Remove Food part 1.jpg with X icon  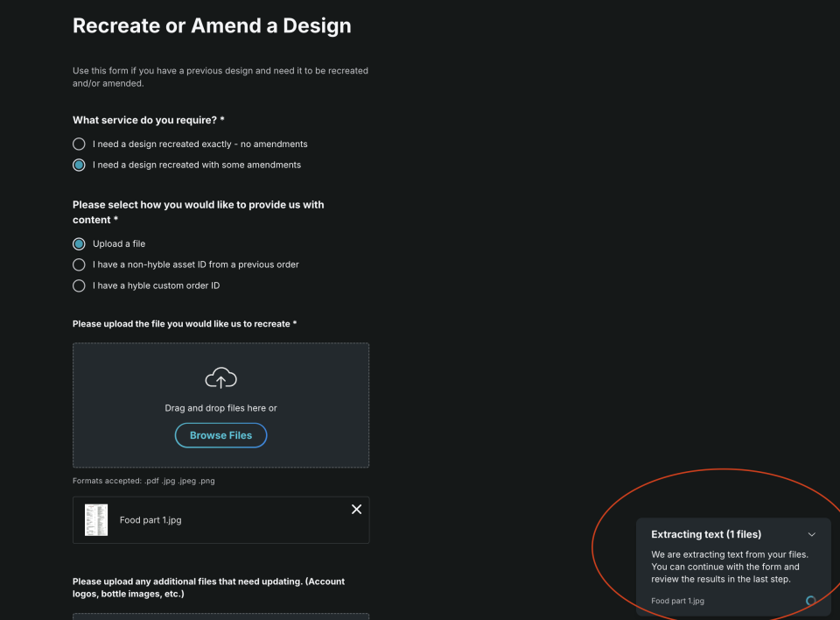click(x=356, y=510)
